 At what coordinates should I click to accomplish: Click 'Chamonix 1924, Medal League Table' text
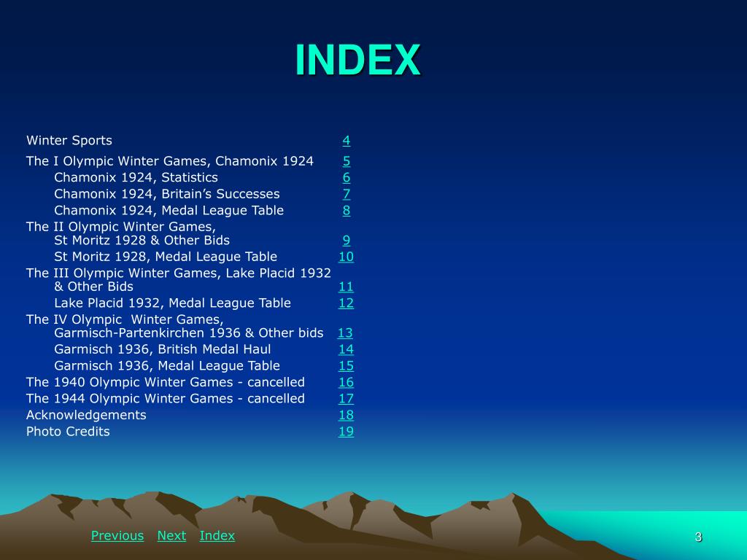click(x=169, y=211)
